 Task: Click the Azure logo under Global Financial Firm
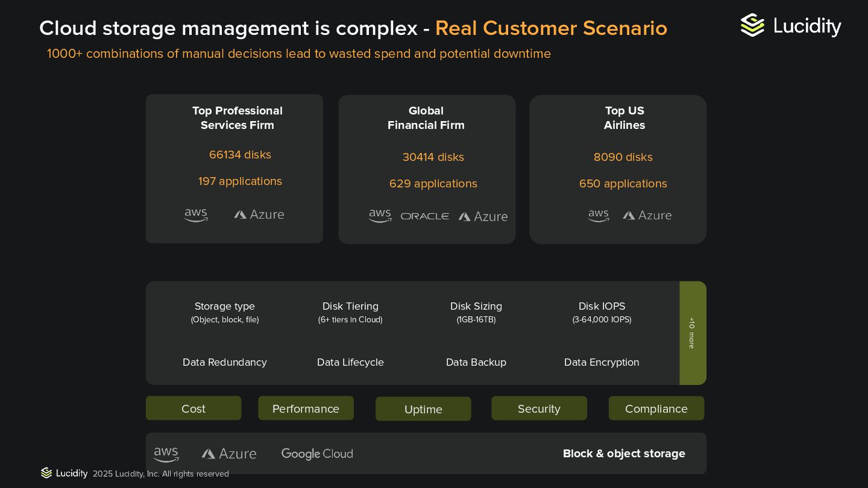(483, 216)
